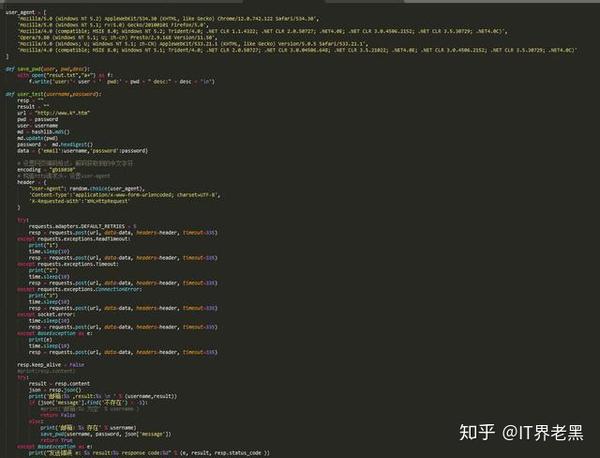The width and height of the screenshot is (600, 458).
Task: Click the print("3") line
Action: pyautogui.click(x=43, y=296)
